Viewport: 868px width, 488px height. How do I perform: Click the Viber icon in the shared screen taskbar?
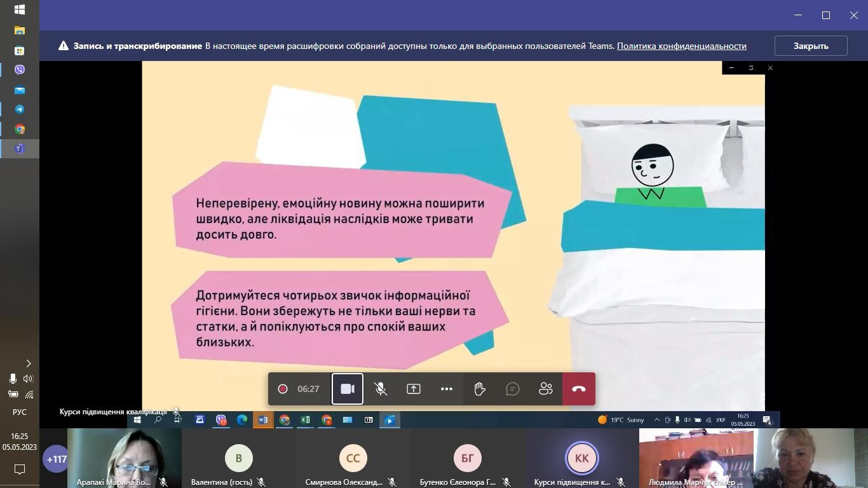point(221,419)
